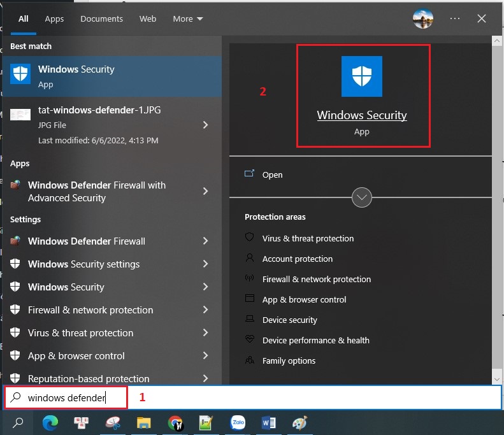Open Notepad++ from the taskbar

pyautogui.click(x=206, y=423)
